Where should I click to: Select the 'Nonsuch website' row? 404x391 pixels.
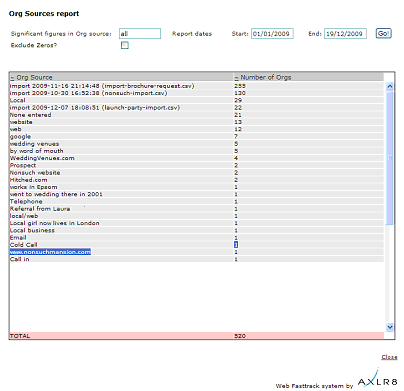[x=197, y=173]
